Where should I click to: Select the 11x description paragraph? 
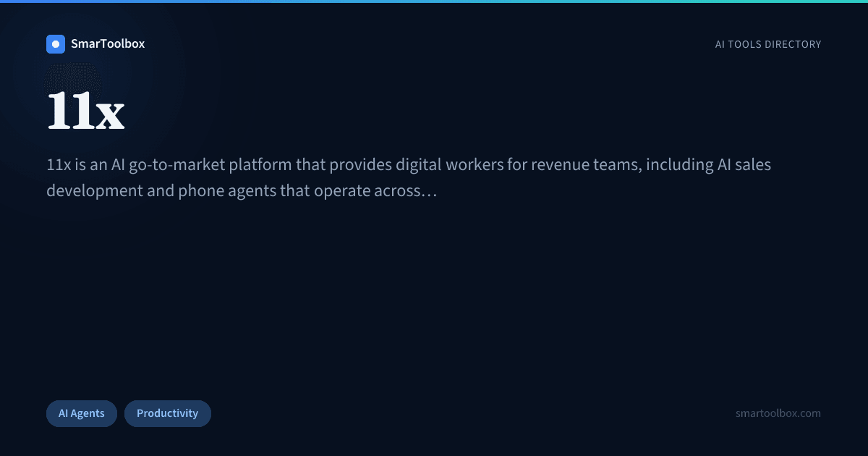point(409,178)
